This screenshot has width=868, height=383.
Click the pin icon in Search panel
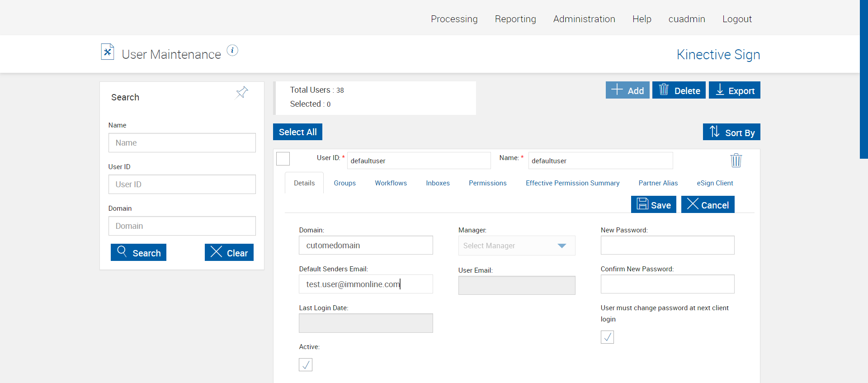242,93
